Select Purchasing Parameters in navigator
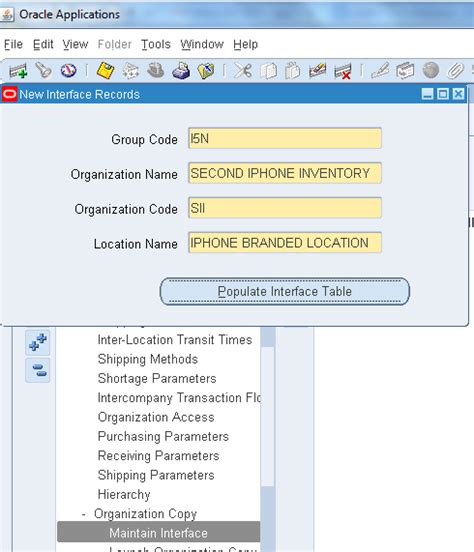Image resolution: width=474 pixels, height=552 pixels. 163,437
